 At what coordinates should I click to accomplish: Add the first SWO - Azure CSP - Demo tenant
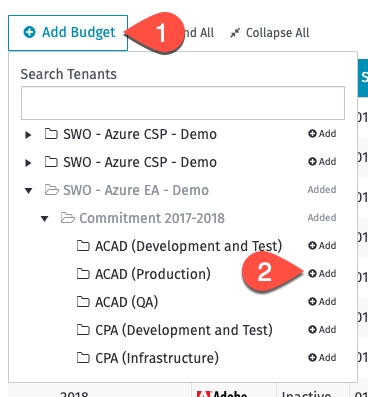click(322, 134)
